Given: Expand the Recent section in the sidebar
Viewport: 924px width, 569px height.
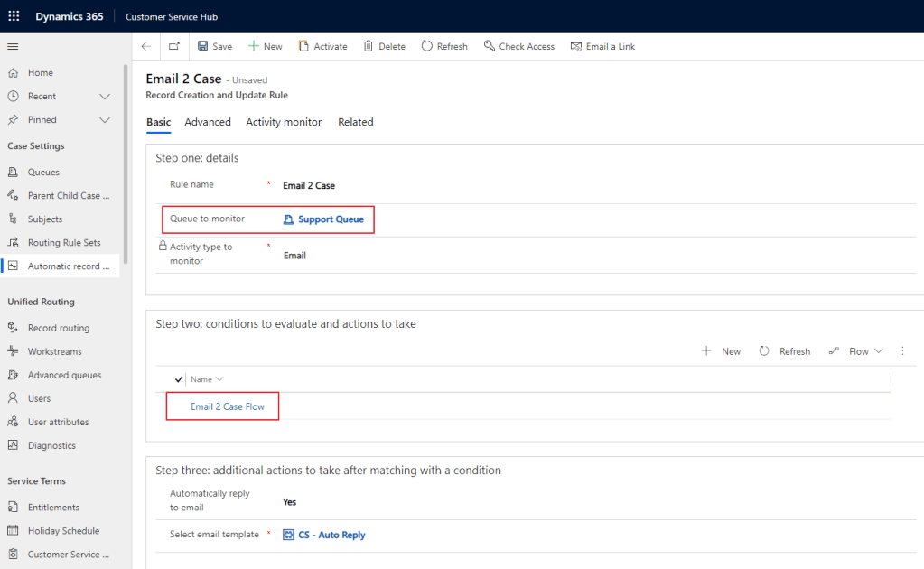Looking at the screenshot, I should click(x=105, y=97).
